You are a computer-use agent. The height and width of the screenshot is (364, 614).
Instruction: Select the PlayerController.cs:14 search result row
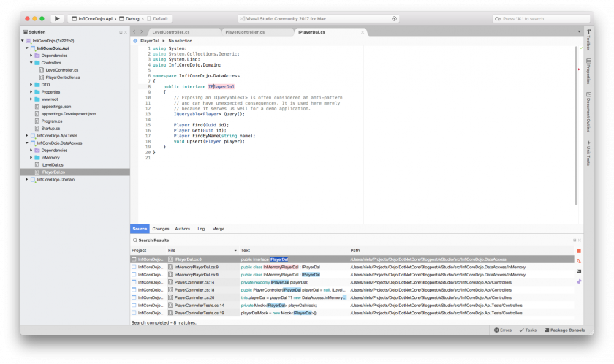click(x=352, y=282)
